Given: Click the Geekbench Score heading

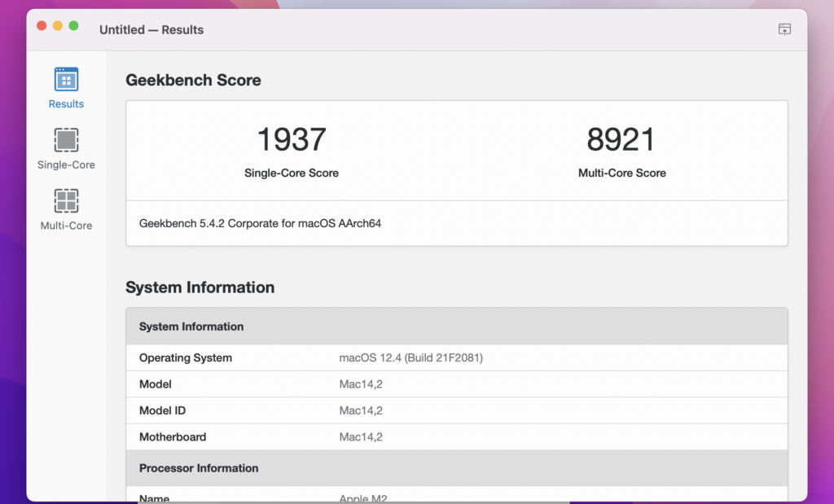Looking at the screenshot, I should click(193, 81).
